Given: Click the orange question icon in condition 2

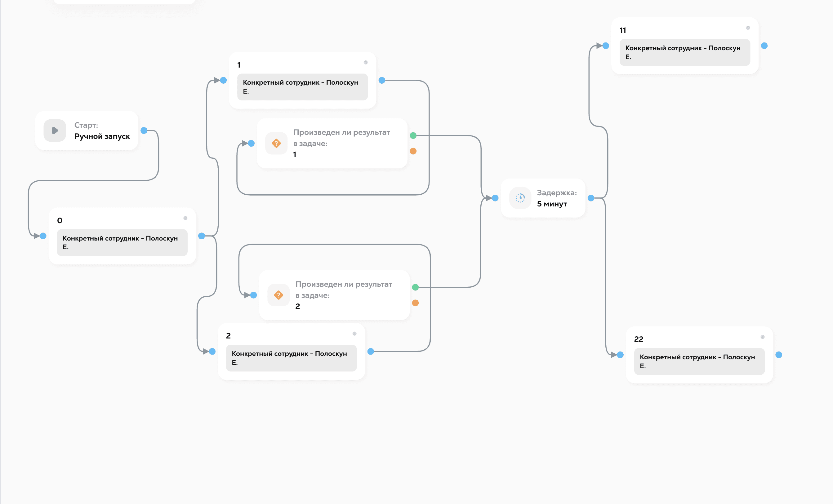Looking at the screenshot, I should click(278, 295).
